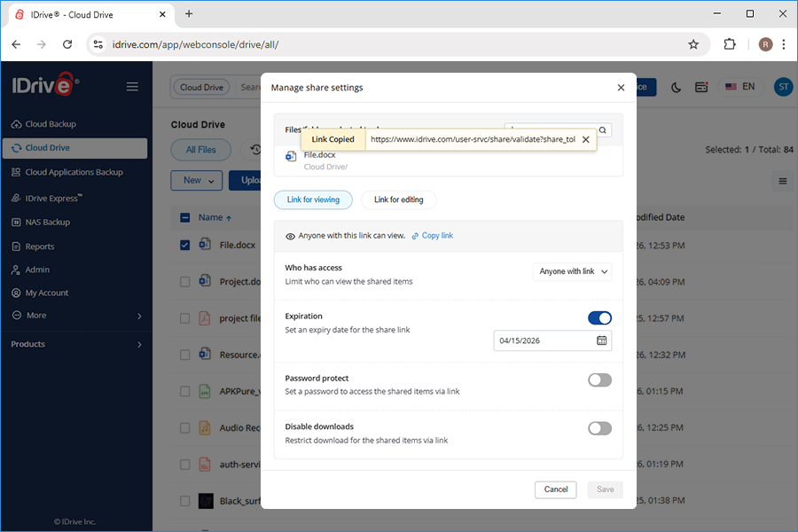Click the File.docx icon in share dialog
The image size is (798, 532).
coord(291,157)
